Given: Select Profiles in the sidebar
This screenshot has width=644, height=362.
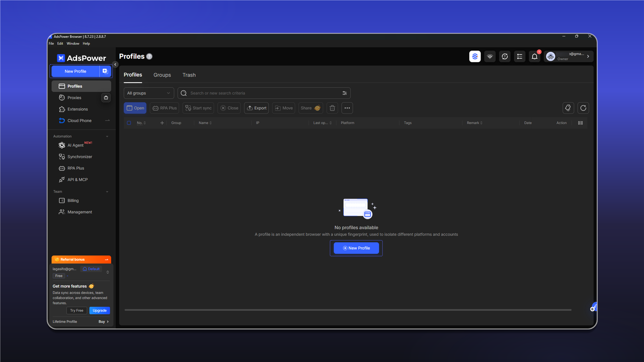Looking at the screenshot, I should (81, 86).
